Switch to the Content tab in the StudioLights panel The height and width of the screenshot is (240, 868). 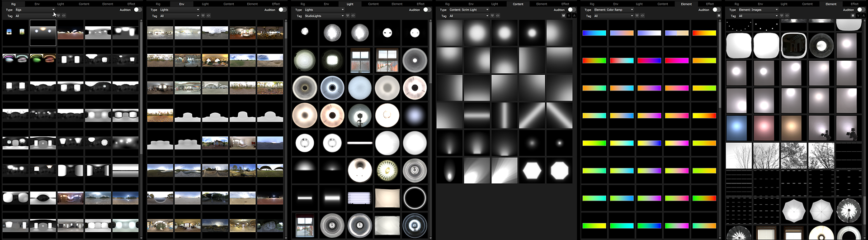click(x=373, y=4)
